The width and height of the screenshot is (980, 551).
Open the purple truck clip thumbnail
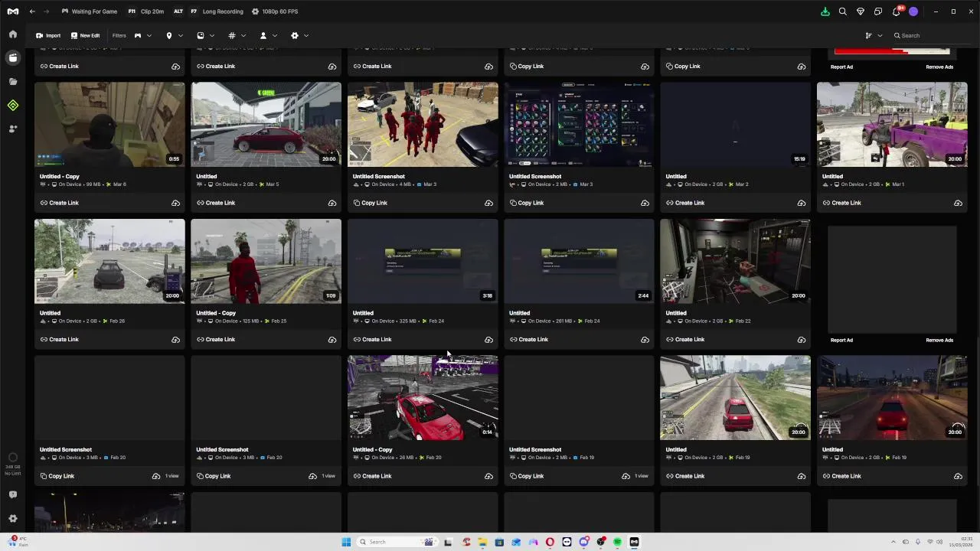point(892,124)
